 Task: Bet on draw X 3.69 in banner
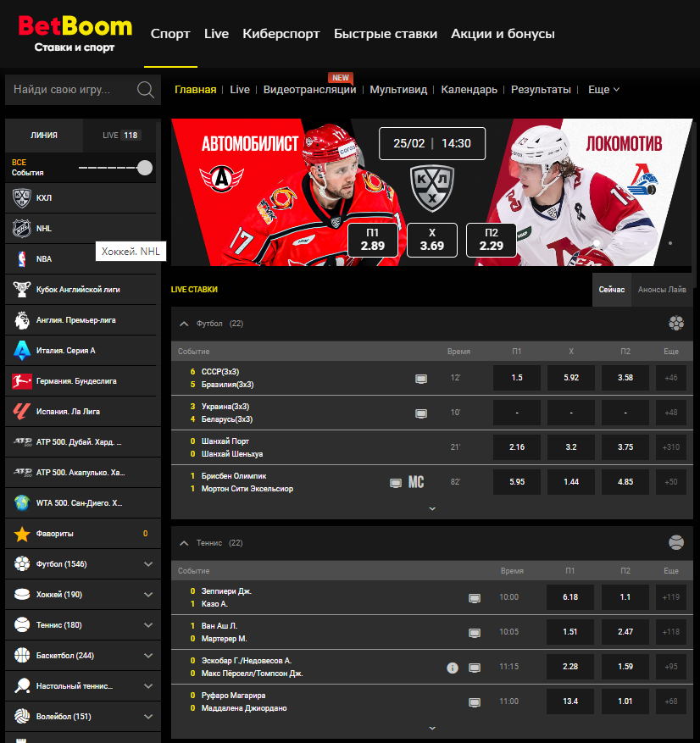[x=431, y=240]
